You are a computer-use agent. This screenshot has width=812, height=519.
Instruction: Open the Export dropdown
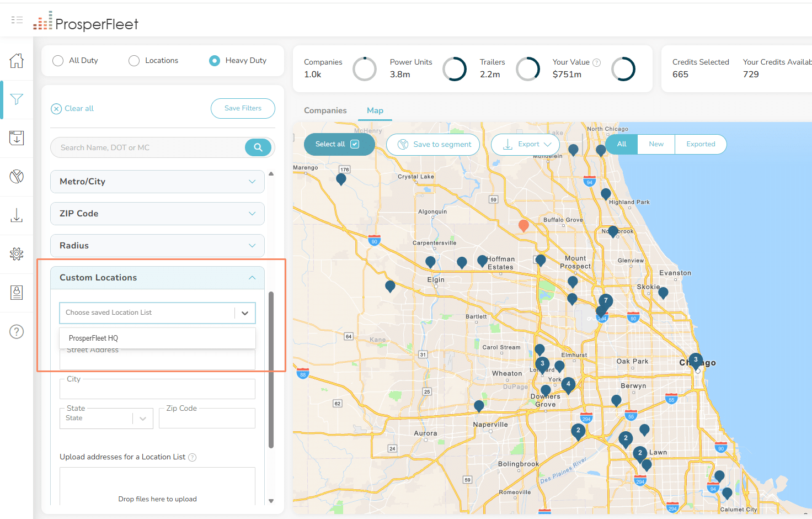(525, 145)
